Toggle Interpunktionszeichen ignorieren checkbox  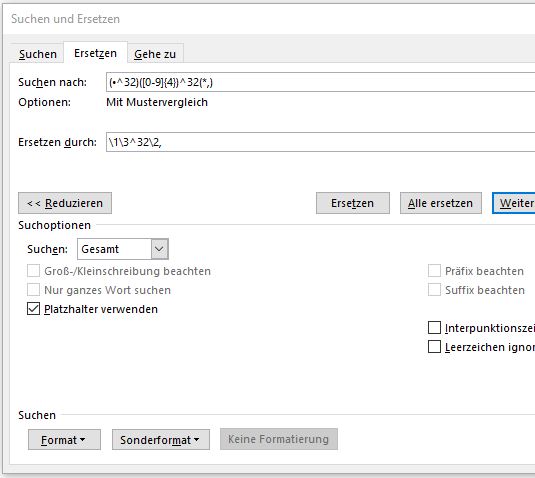point(434,328)
